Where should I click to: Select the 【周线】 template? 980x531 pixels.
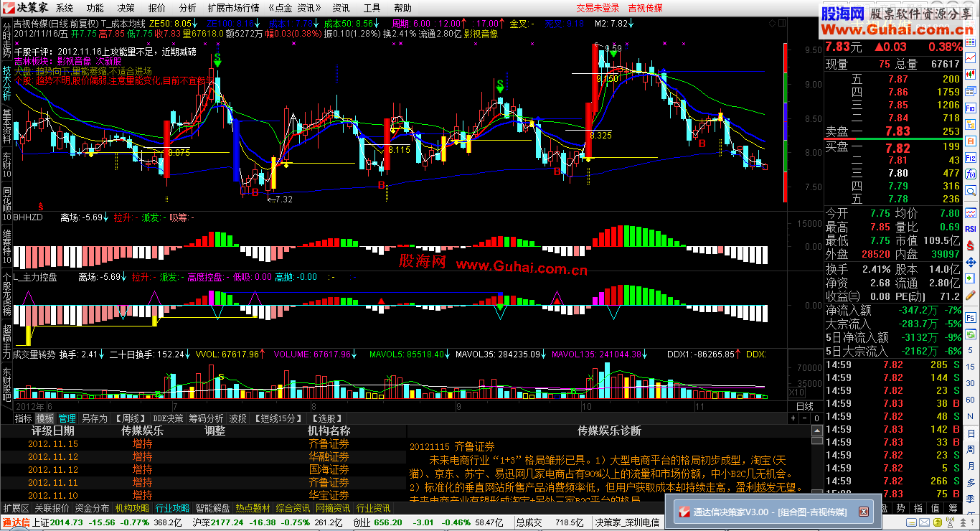coord(130,418)
